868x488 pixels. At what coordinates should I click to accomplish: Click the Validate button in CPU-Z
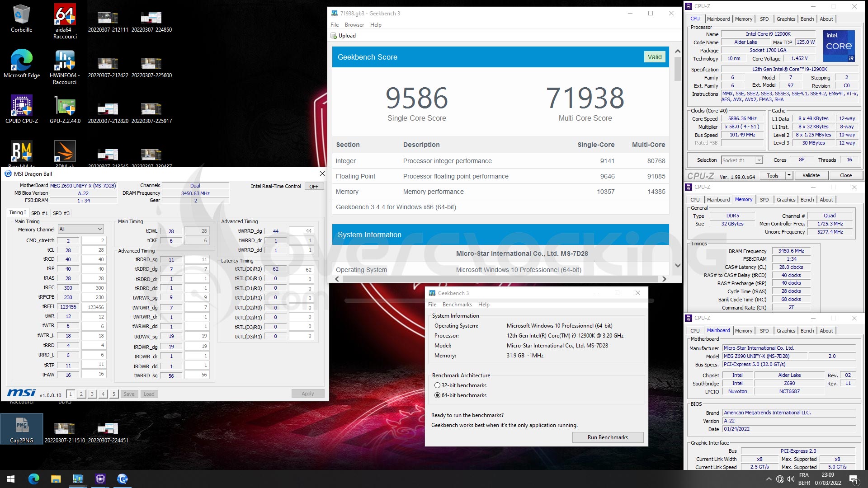pos(811,175)
